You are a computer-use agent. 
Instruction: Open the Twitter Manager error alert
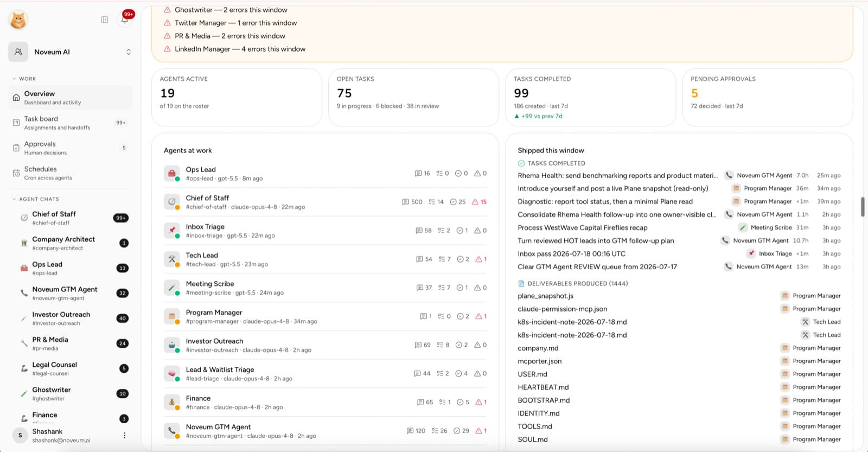[x=235, y=23]
